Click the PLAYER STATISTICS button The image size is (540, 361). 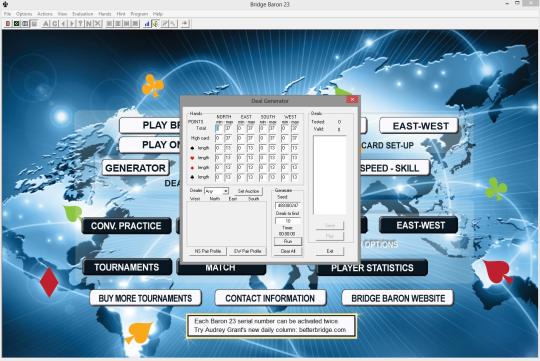click(x=372, y=268)
